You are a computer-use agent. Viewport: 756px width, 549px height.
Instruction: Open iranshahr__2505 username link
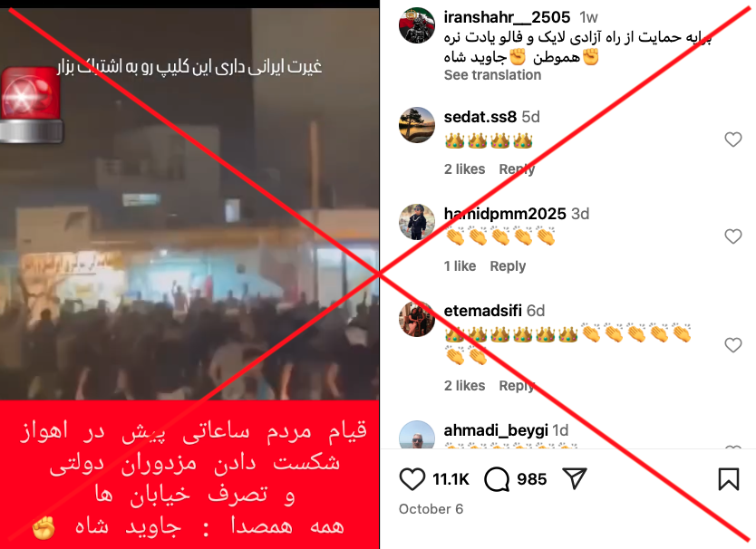[x=507, y=17]
